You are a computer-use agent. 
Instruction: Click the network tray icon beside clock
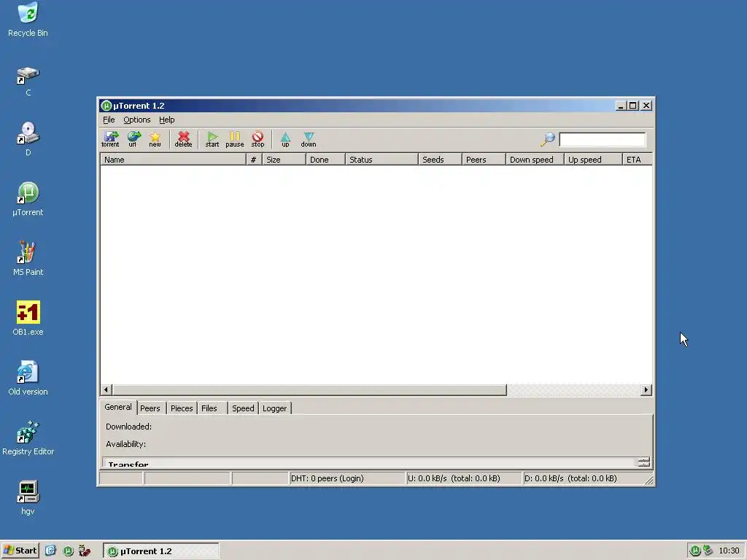pos(708,551)
